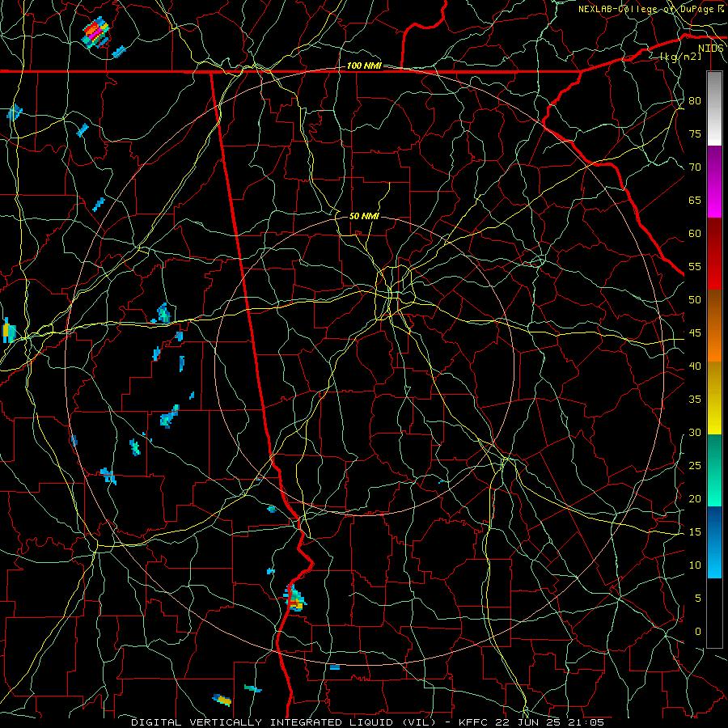This screenshot has height=728, width=728.
Task: Click the DIGITAL VERTICALLY INTEGRATED LIQUID (VIL) title
Action: (x=285, y=722)
